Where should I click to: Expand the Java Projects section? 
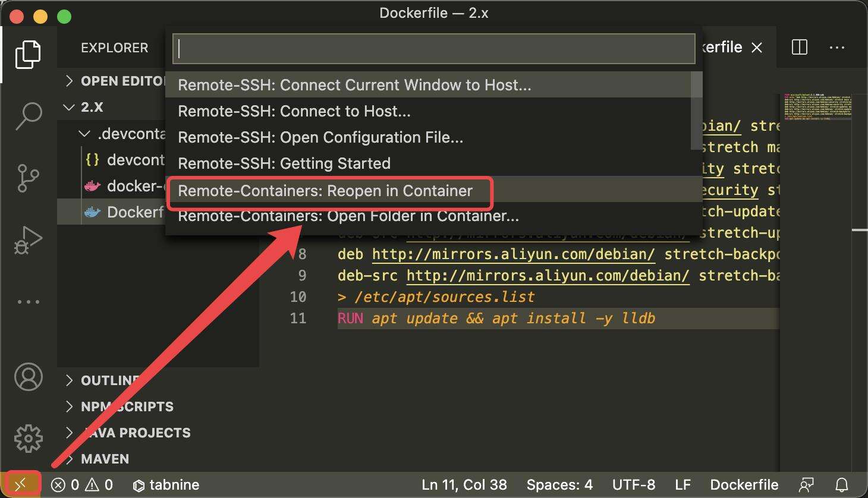click(158, 433)
